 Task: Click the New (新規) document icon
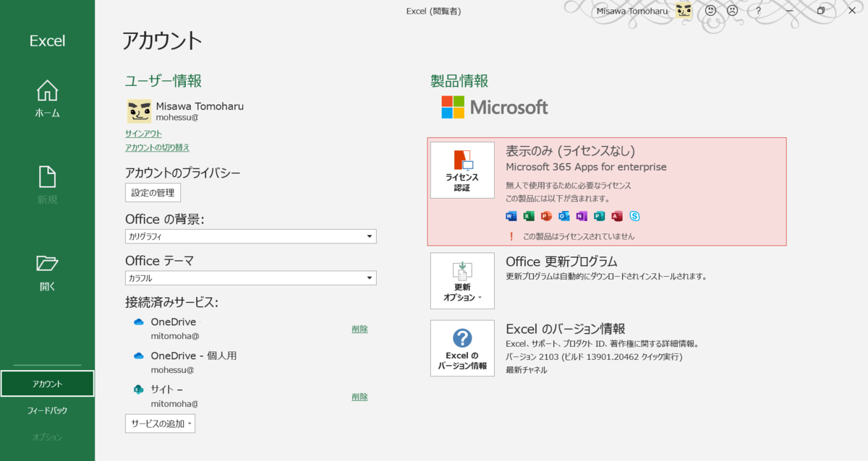(x=47, y=177)
